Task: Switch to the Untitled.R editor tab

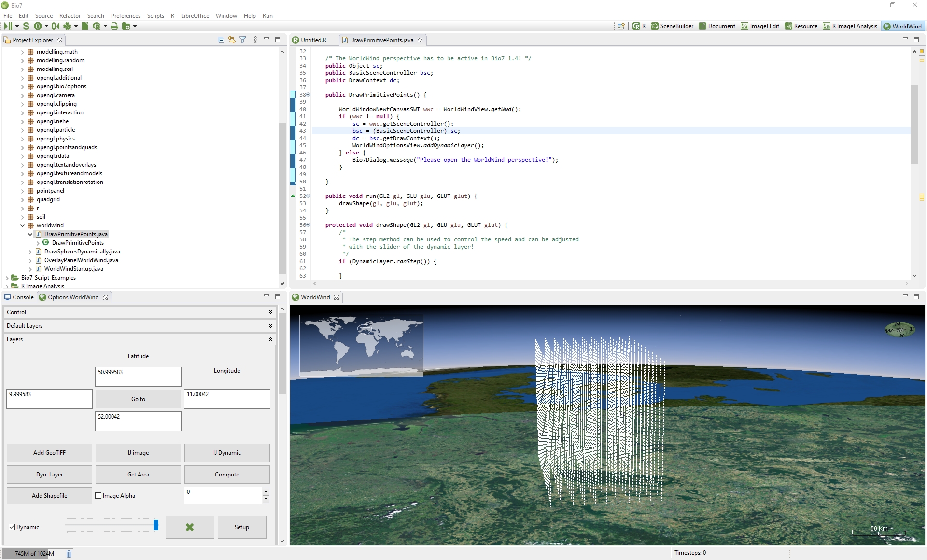Action: pos(313,40)
